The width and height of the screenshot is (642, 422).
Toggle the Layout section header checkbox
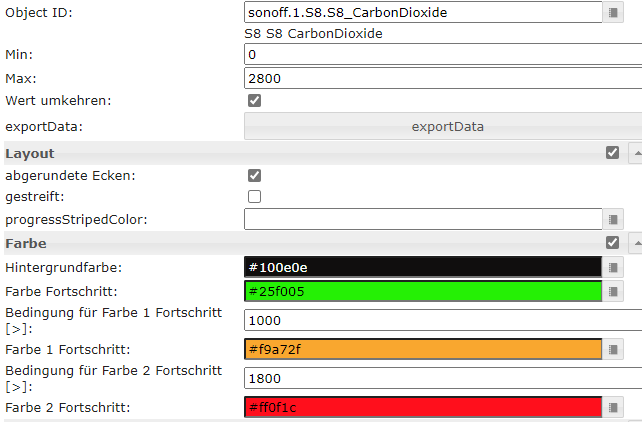[612, 153]
